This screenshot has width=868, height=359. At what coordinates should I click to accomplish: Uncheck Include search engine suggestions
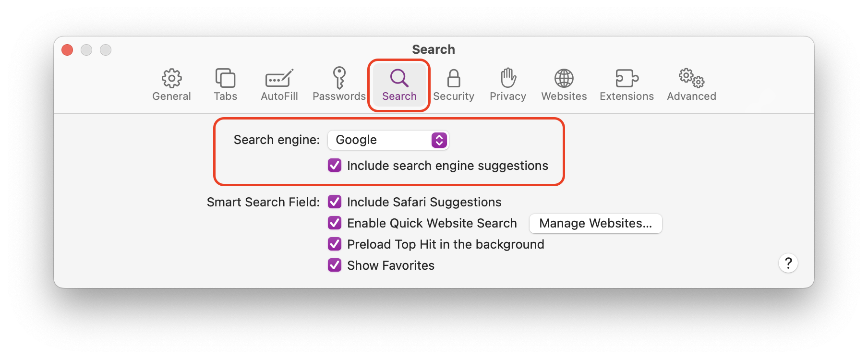(335, 166)
